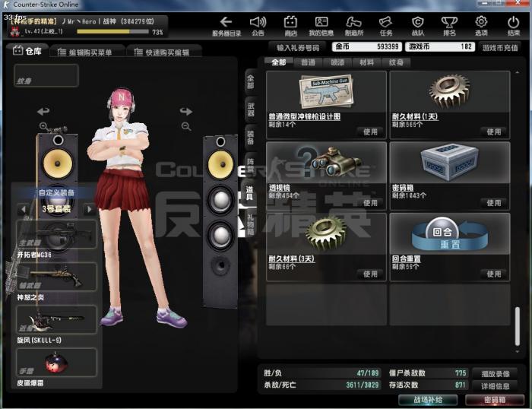Click the experience progress bar showing 73%
Screen dimensions: 532x409
(112, 32)
